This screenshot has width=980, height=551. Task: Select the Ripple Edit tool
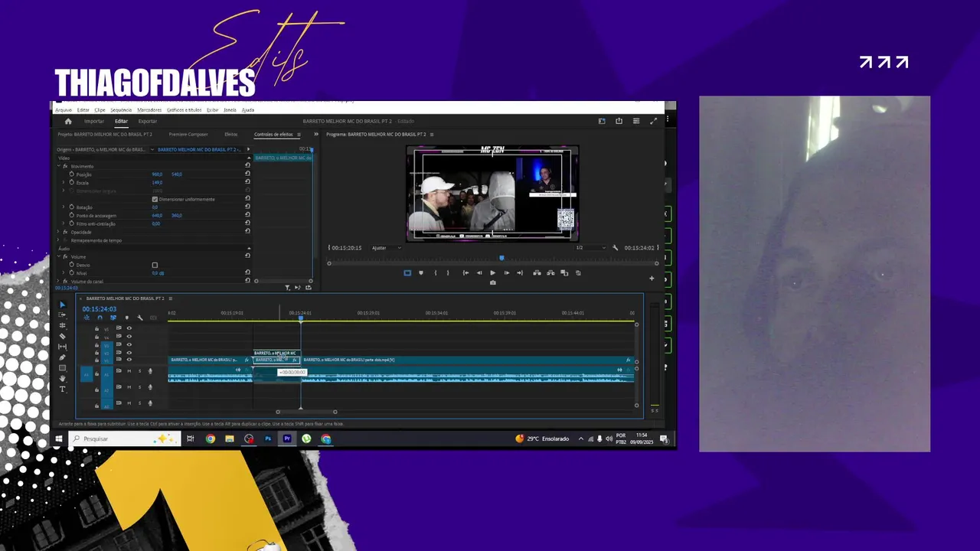pyautogui.click(x=62, y=325)
